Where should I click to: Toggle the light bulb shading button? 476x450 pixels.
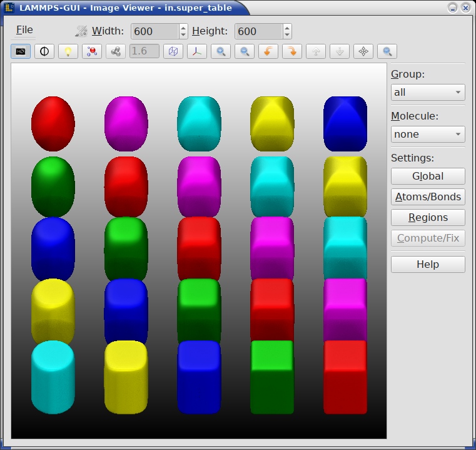coord(68,51)
